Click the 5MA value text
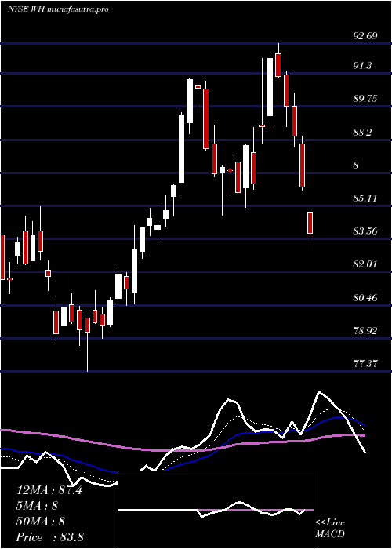Image resolution: width=392 pixels, height=549 pixels. coord(37,506)
